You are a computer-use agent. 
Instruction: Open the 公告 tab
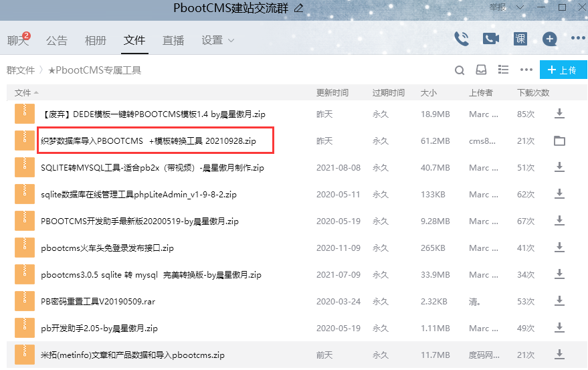57,40
